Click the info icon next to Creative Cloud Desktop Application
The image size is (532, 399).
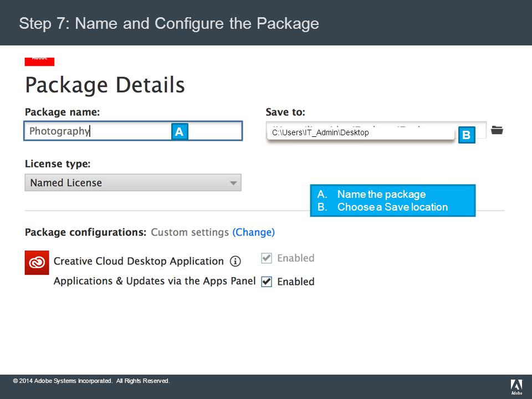click(x=235, y=261)
